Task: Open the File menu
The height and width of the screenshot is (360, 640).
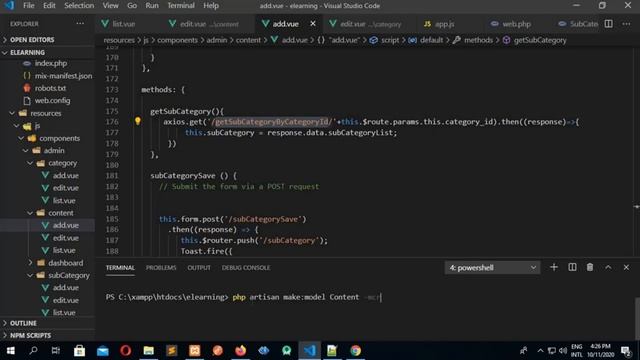Action: tap(29, 6)
